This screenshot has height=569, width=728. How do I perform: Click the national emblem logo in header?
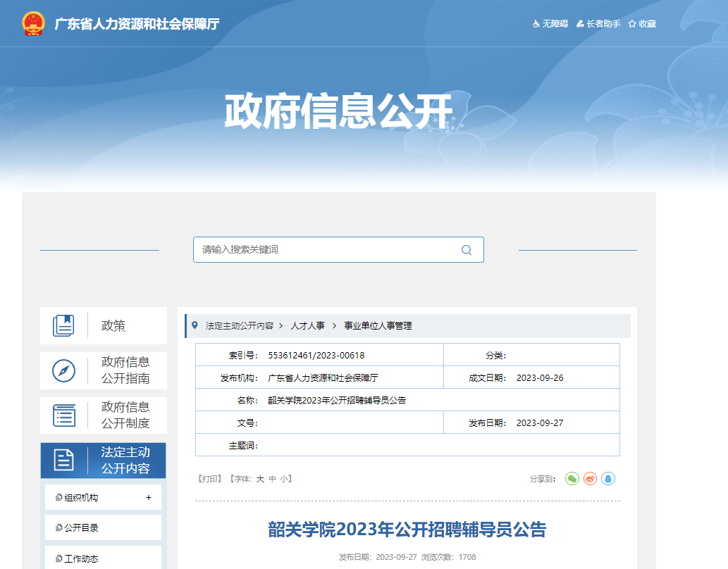pos(32,24)
